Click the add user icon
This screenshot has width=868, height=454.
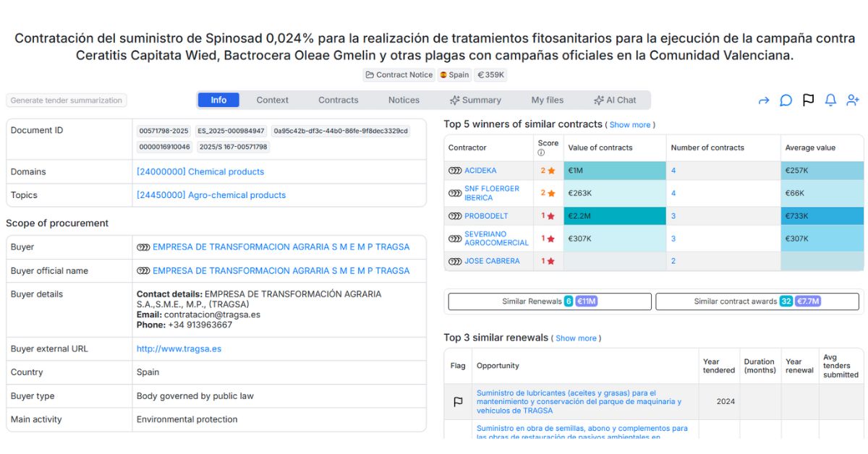(x=853, y=100)
